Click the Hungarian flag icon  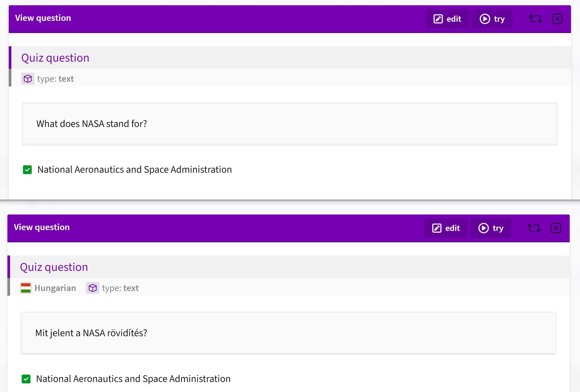[26, 288]
